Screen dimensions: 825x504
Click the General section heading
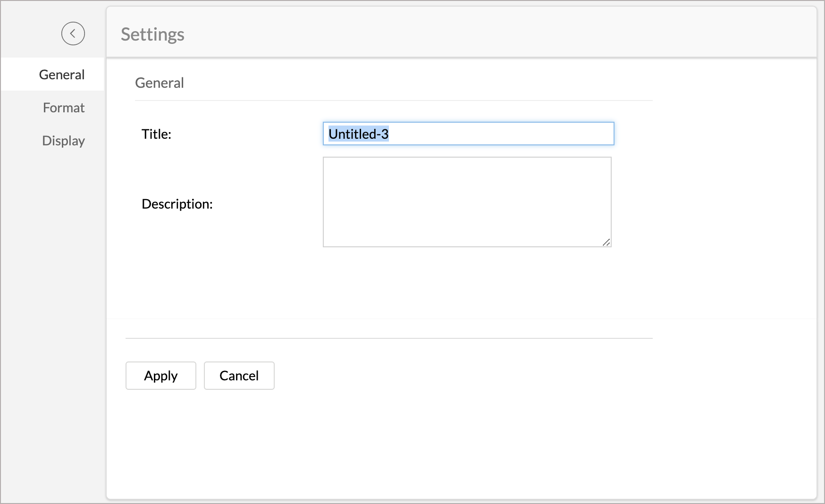pos(160,83)
